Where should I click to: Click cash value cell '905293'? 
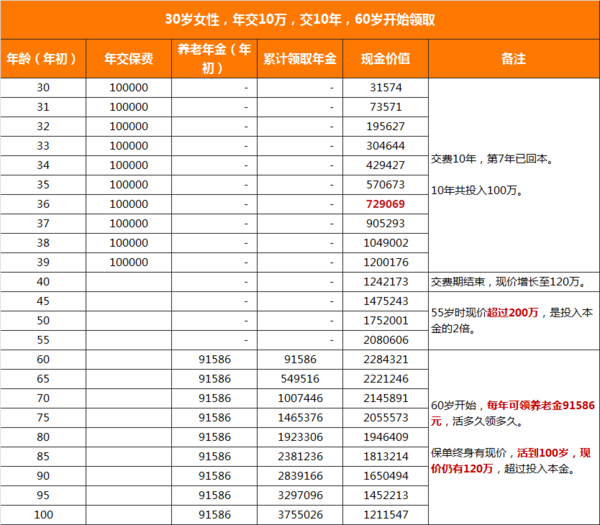386,224
